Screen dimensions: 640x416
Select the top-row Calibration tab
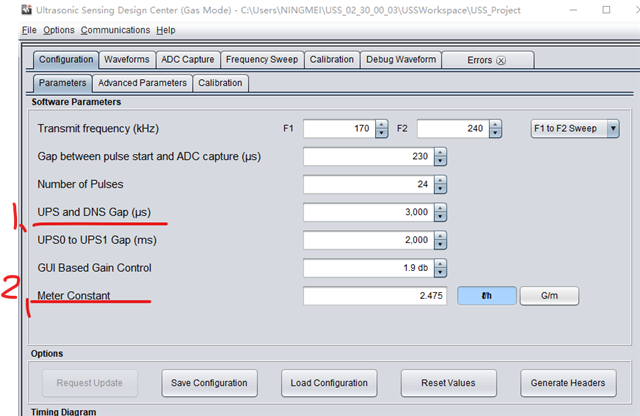click(x=331, y=60)
